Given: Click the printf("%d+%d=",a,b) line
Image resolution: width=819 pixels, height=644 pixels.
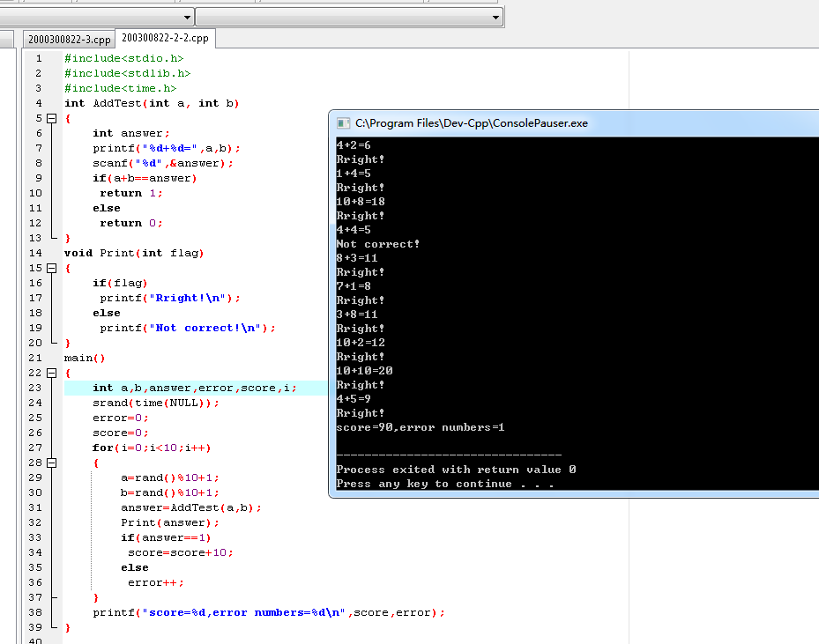Looking at the screenshot, I should 167,148.
